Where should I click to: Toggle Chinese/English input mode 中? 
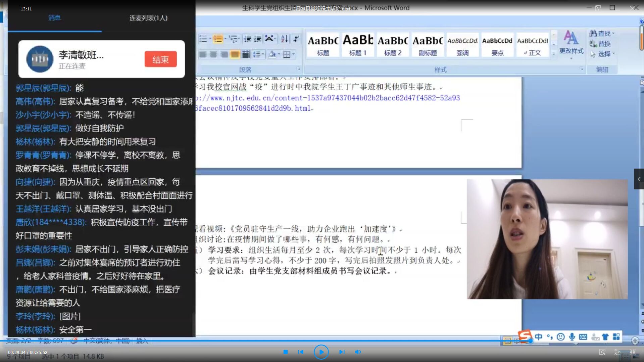(x=538, y=337)
